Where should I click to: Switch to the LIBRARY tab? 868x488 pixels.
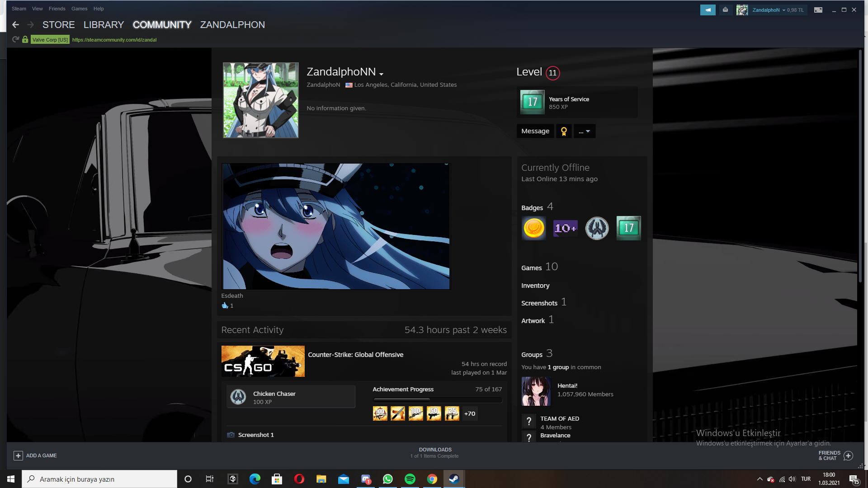click(104, 25)
